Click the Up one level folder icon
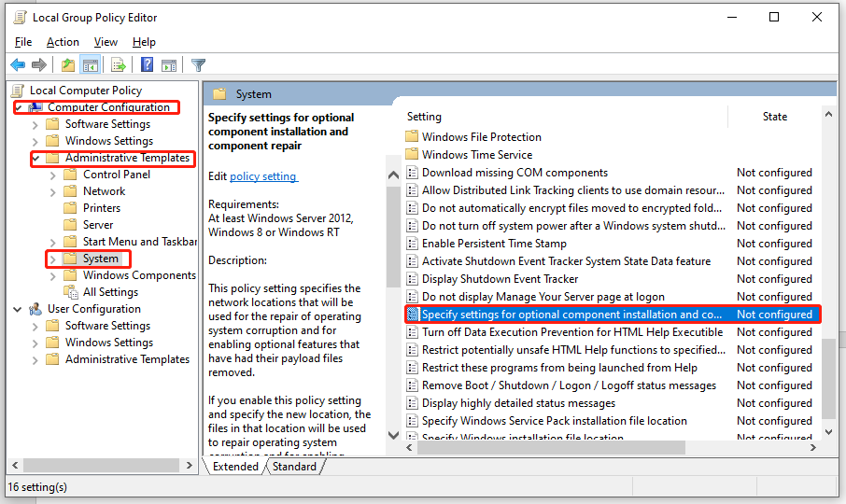 [68, 65]
